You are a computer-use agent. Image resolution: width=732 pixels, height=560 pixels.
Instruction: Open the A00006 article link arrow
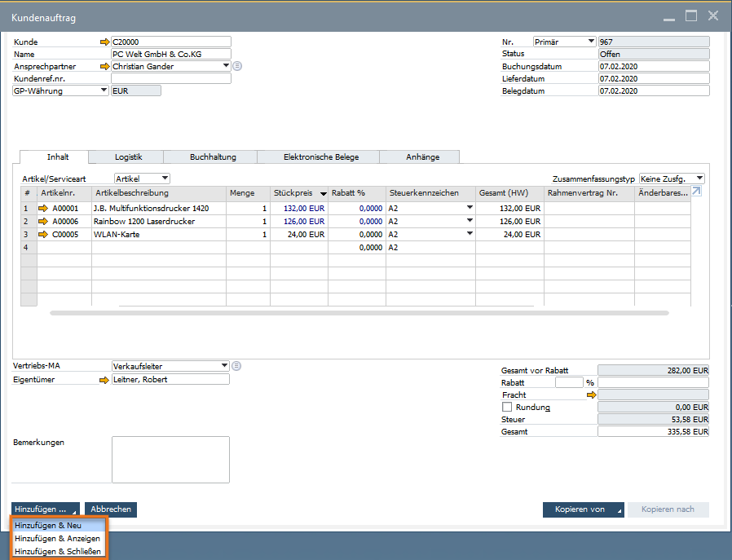coord(44,221)
